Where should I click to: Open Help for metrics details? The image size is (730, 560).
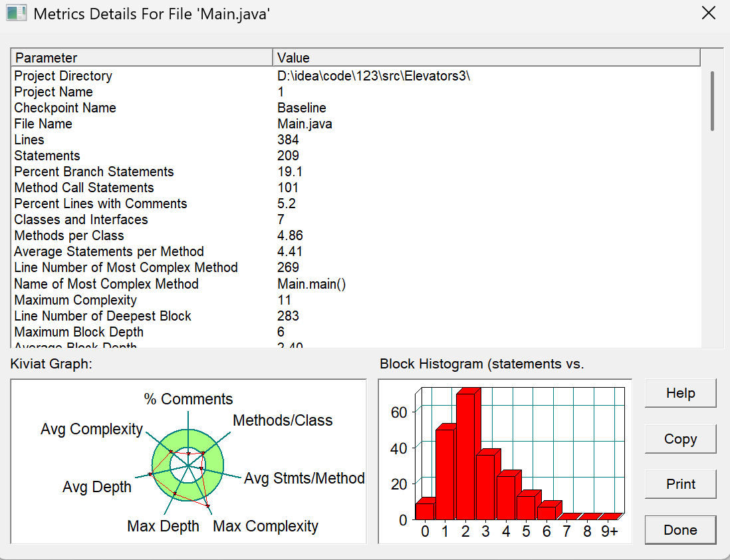coord(680,393)
